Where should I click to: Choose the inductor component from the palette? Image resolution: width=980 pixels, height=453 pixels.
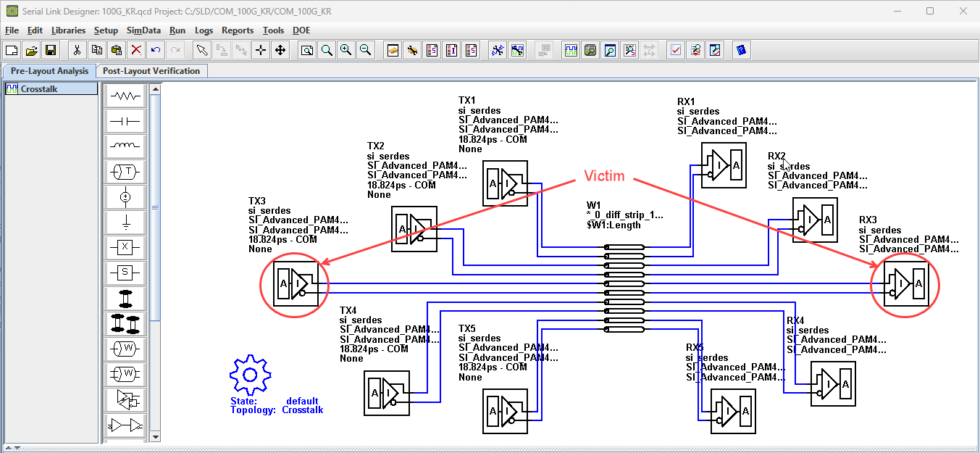pyautogui.click(x=125, y=146)
